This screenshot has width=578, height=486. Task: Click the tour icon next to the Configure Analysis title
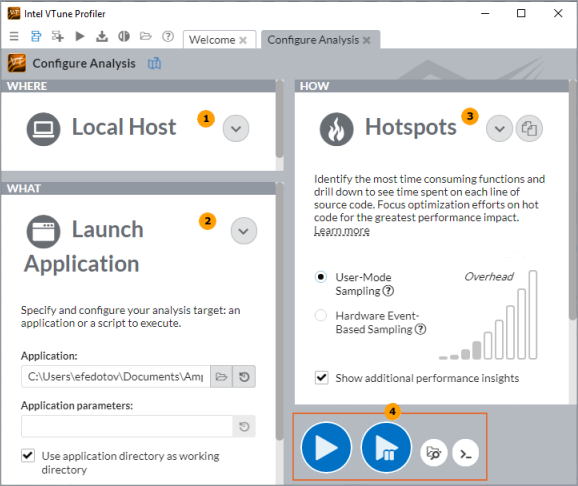(x=154, y=63)
